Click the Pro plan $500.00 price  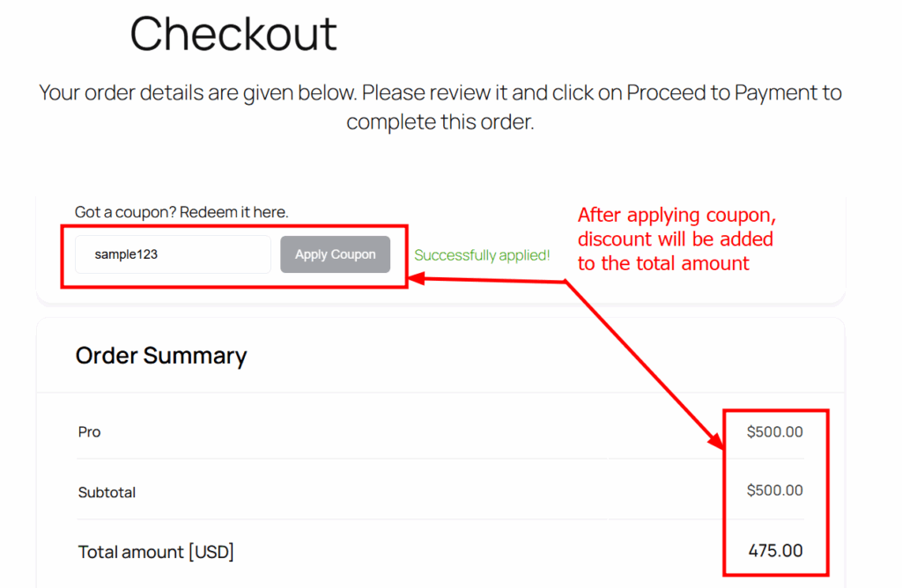[774, 432]
